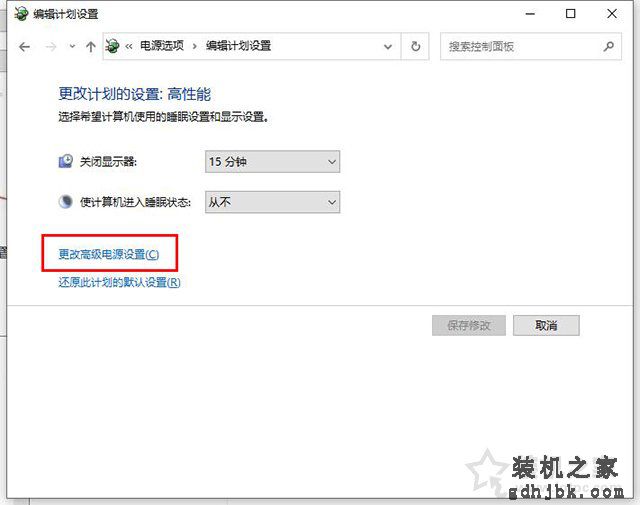640x505 pixels.
Task: Click the double chevron in address bar
Action: 129,47
